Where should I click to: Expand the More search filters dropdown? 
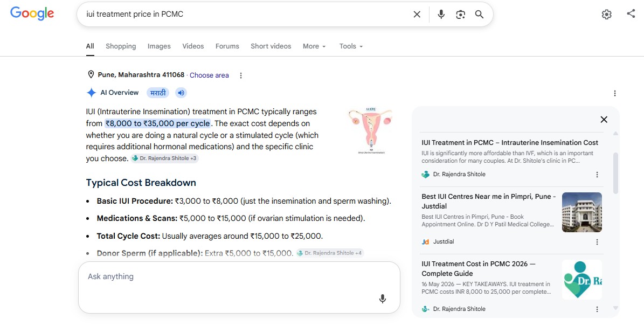[314, 46]
